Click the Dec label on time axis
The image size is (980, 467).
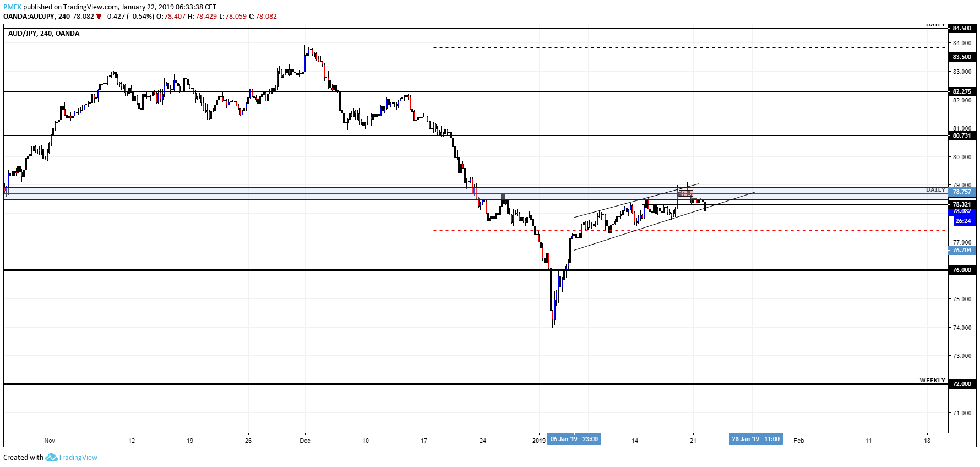point(305,441)
